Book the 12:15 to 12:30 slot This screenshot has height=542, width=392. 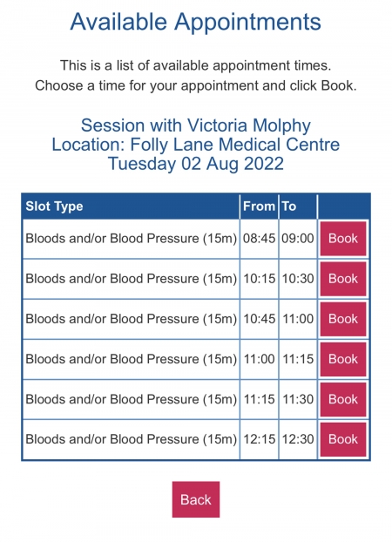point(343,439)
